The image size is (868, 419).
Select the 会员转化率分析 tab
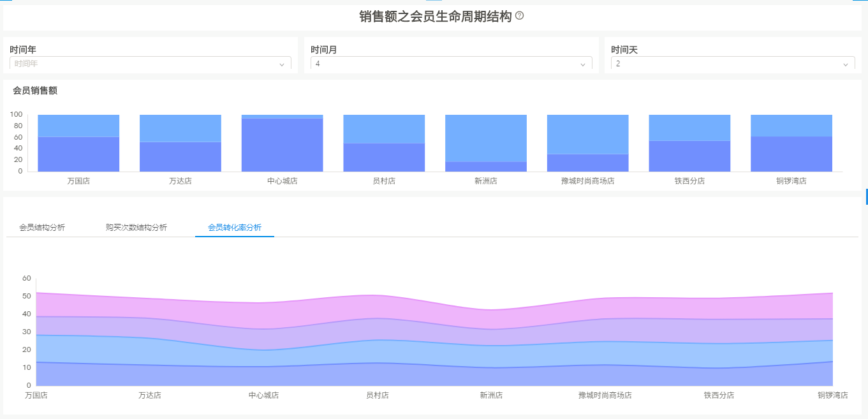coord(234,227)
